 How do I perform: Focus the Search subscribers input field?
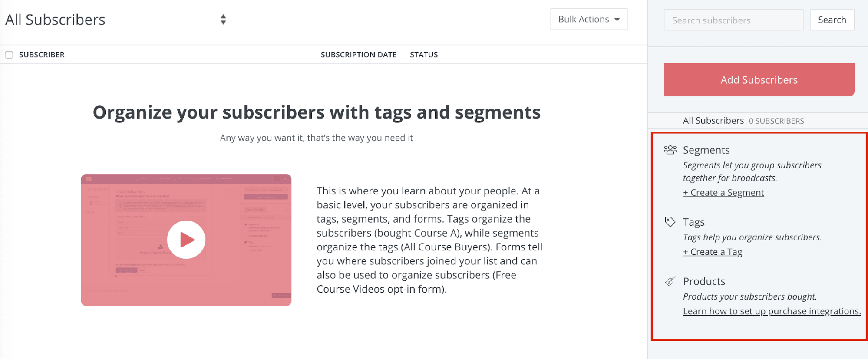[x=733, y=20]
